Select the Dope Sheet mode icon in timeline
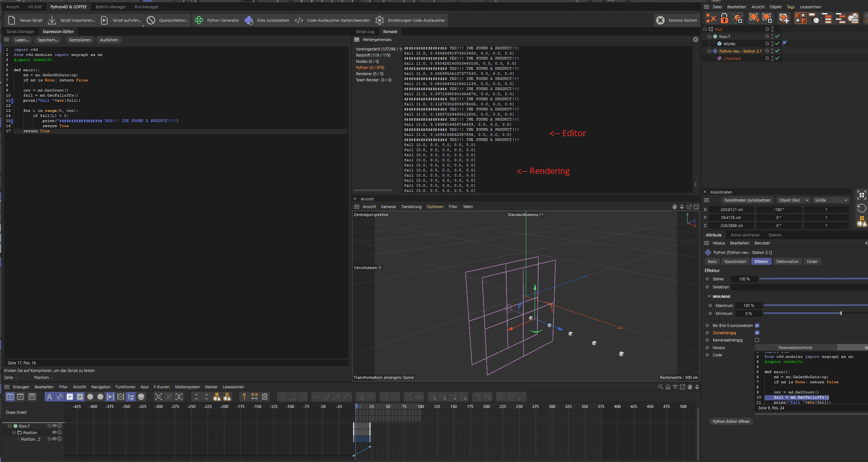This screenshot has height=462, width=868. pos(10,397)
